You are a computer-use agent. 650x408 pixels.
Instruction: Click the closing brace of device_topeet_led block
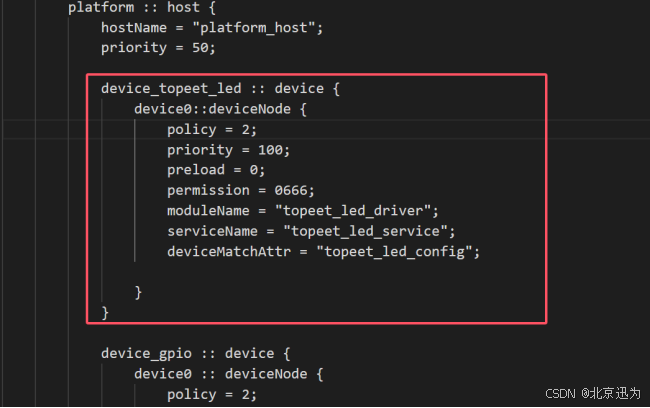[x=105, y=312]
